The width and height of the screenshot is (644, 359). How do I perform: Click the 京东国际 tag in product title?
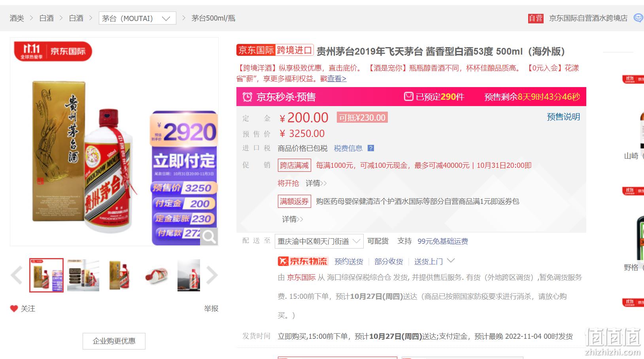[x=256, y=50]
